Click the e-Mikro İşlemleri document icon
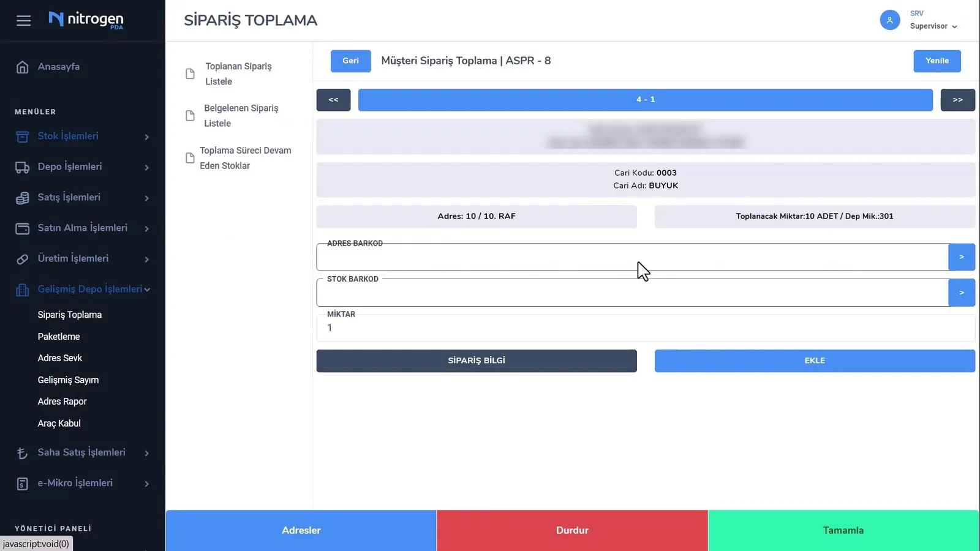 [22, 484]
